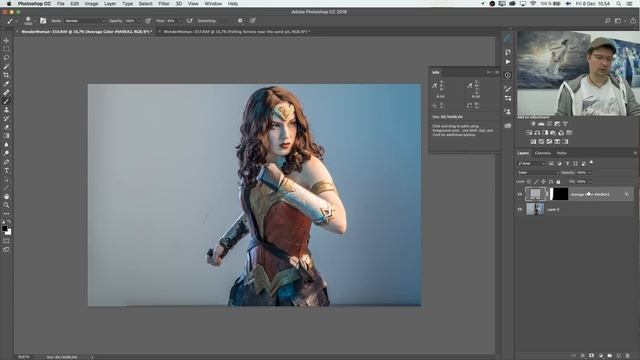
Task: Switch to the Channels tab
Action: 542,153
